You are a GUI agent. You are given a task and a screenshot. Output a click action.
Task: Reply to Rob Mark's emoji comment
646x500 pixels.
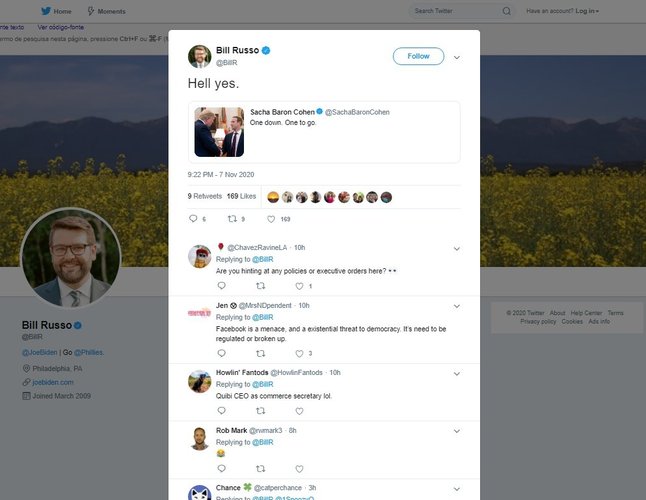click(x=221, y=468)
